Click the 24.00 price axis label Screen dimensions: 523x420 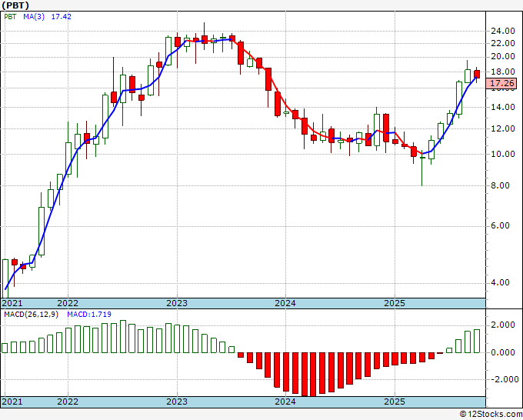coord(502,31)
